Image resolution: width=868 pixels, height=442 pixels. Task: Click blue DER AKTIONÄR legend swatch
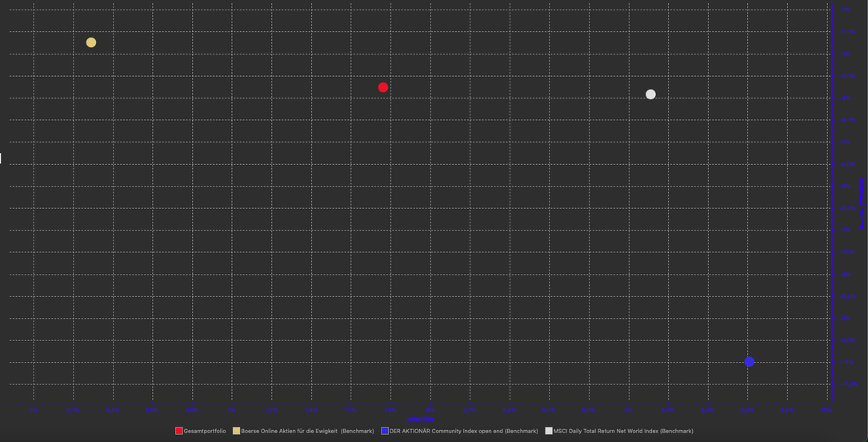(385, 431)
